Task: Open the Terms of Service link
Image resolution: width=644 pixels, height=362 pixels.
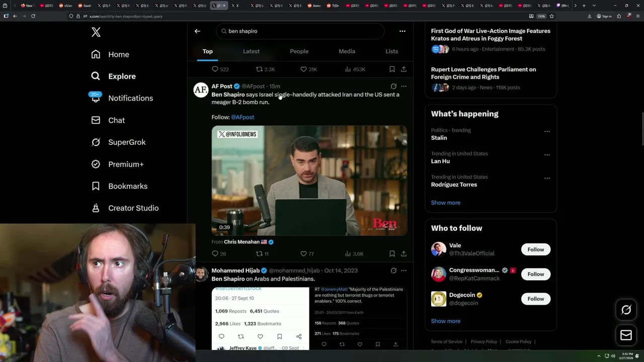Action: click(446, 342)
